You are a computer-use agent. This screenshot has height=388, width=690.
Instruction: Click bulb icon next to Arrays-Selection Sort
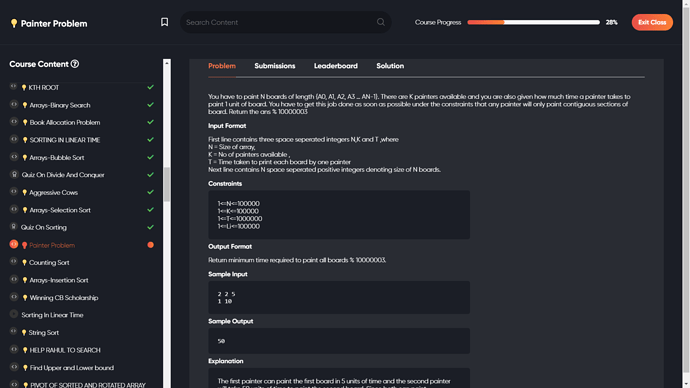25,210
